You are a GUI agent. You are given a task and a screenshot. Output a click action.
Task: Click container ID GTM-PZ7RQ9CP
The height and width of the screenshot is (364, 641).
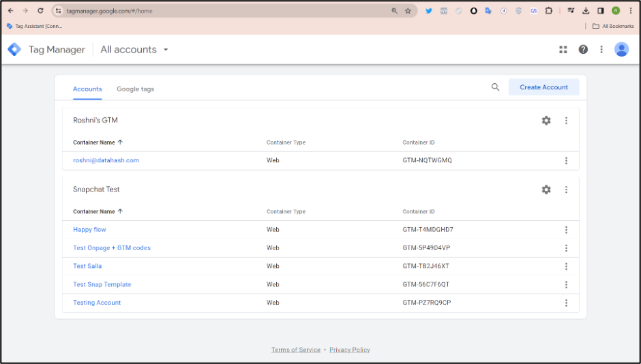coord(427,303)
